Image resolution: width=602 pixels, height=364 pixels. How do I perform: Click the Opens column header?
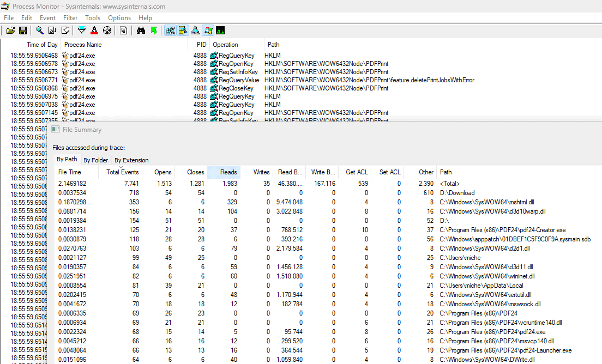click(159, 172)
